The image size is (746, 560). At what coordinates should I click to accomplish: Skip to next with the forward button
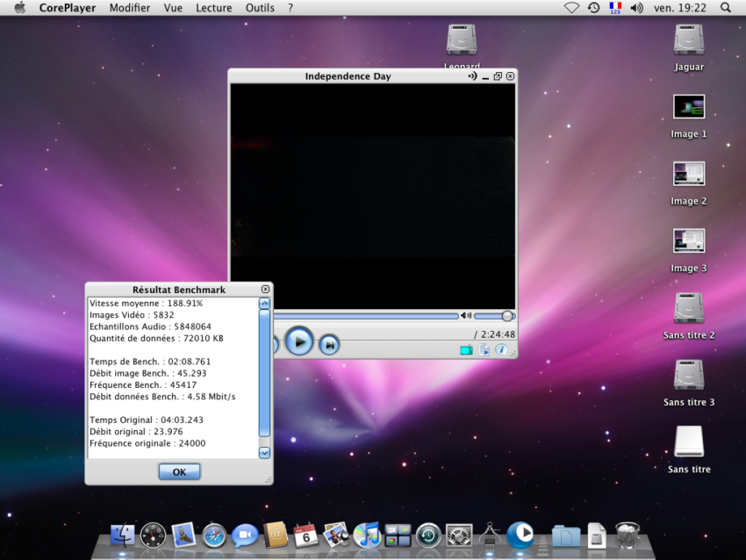[329, 344]
